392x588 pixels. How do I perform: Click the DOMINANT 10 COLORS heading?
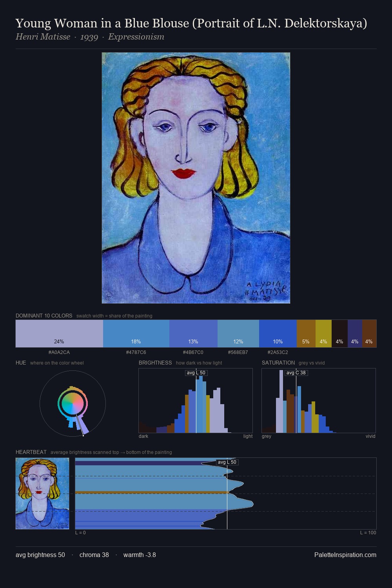point(44,316)
